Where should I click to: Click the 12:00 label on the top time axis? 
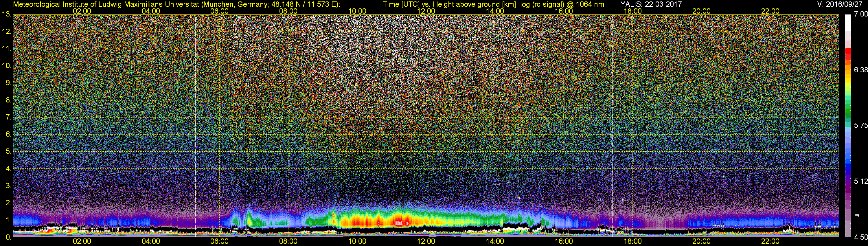426,11
